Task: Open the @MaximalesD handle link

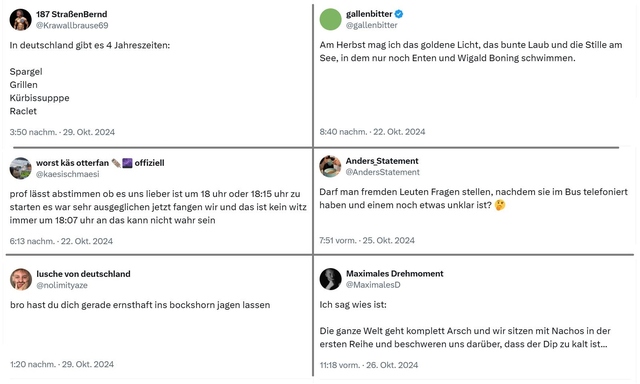Action: coord(373,285)
